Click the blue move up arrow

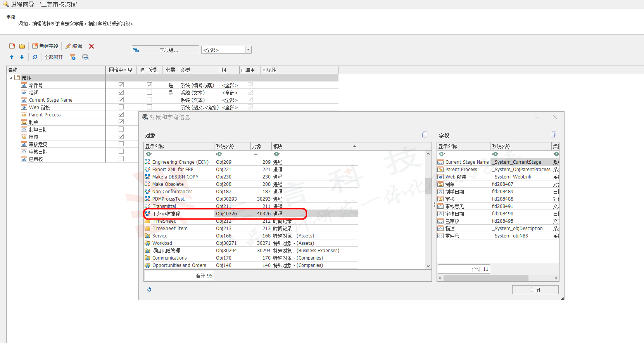(x=12, y=57)
